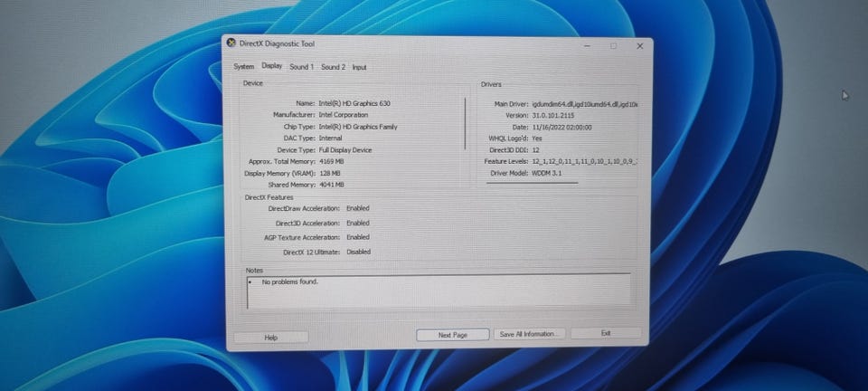This screenshot has height=391, width=868.
Task: Close the DirectX Diagnostic Tool window
Action: pyautogui.click(x=640, y=46)
